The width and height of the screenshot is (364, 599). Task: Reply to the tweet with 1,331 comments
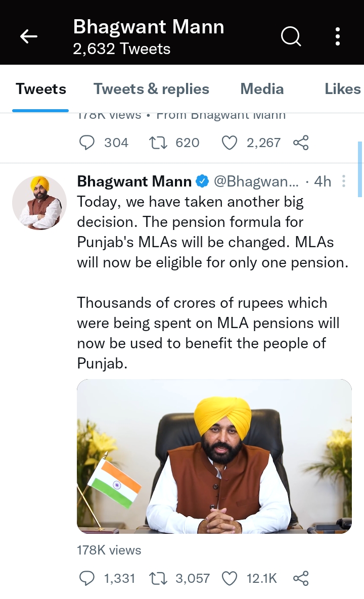[87, 578]
